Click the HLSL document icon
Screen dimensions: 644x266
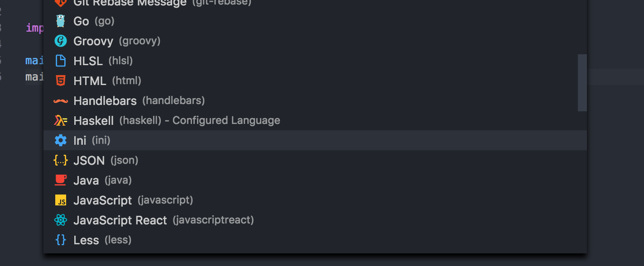60,61
